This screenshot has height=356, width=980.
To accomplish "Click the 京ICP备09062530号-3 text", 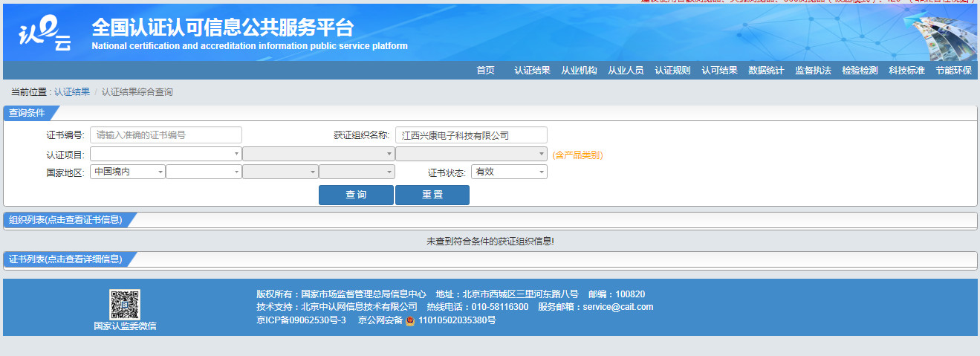I will click(301, 320).
